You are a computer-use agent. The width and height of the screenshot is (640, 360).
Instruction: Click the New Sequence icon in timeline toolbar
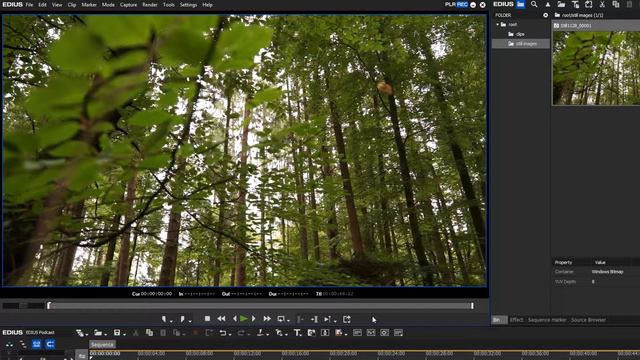coord(80,333)
